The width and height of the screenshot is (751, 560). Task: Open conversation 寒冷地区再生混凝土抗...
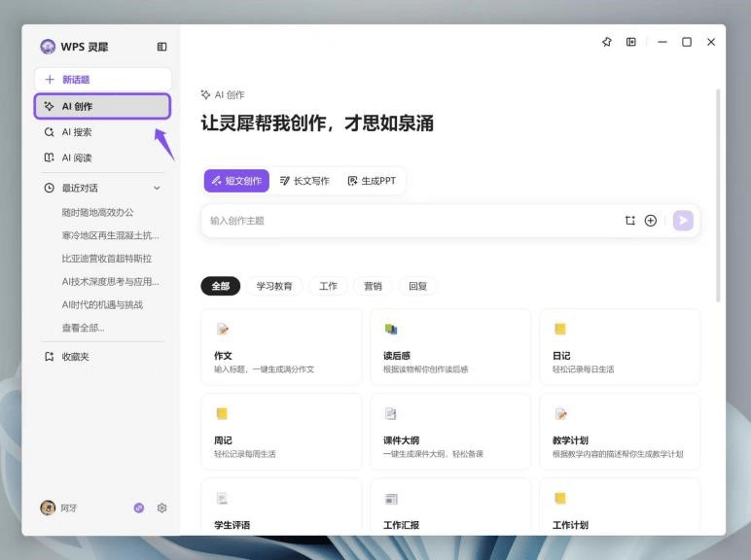pyautogui.click(x=110, y=235)
